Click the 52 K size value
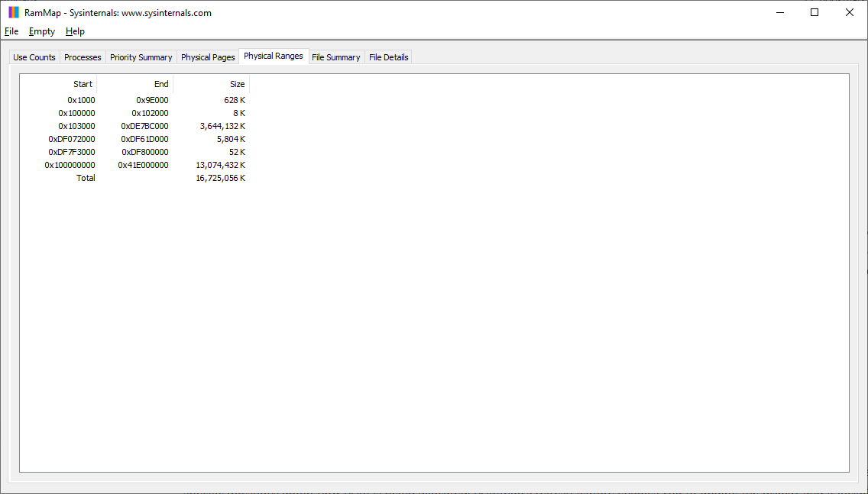 pyautogui.click(x=237, y=152)
